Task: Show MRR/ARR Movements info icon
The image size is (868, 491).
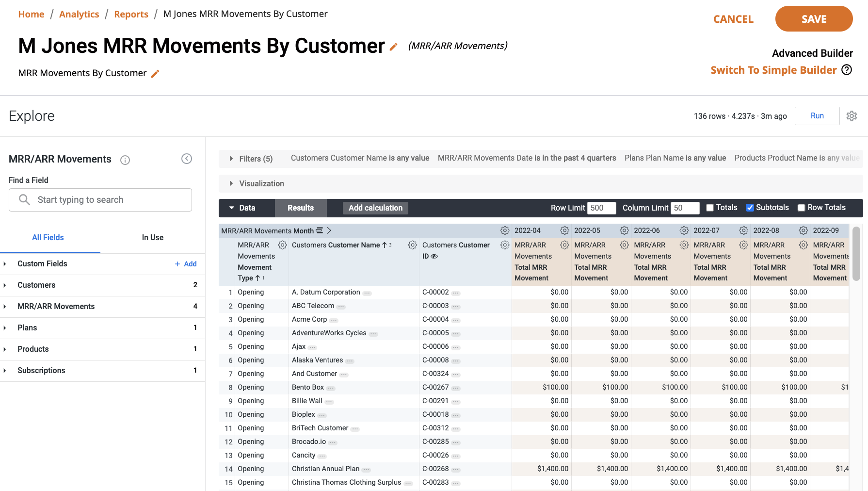Action: pos(125,160)
